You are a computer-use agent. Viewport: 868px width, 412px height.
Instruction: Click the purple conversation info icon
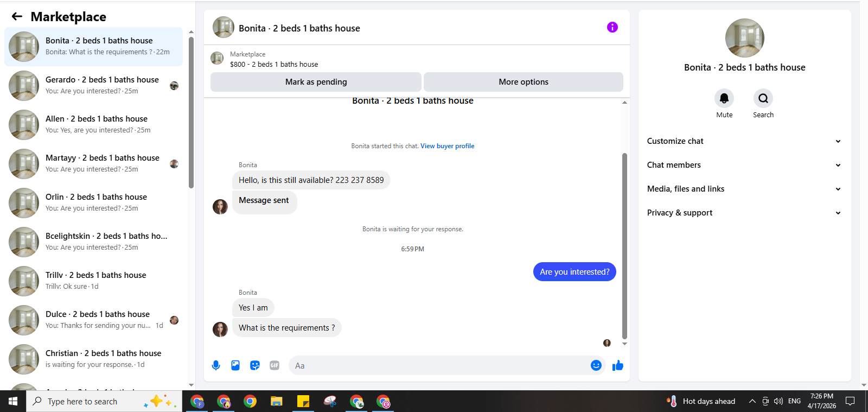tap(612, 27)
